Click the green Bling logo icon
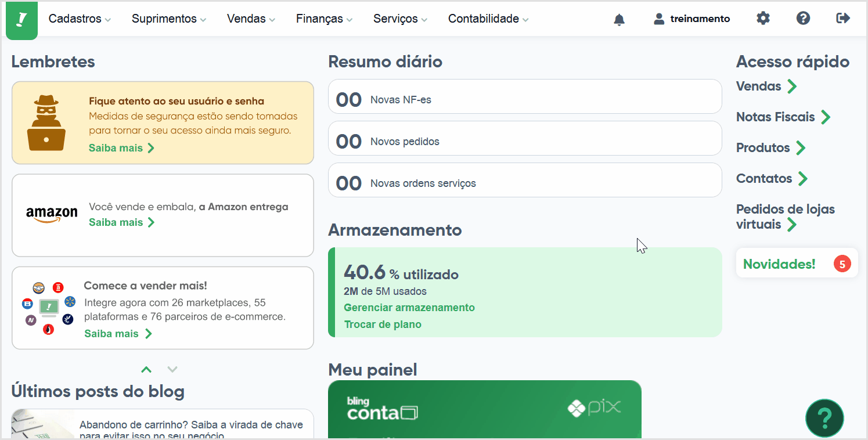 coord(22,20)
